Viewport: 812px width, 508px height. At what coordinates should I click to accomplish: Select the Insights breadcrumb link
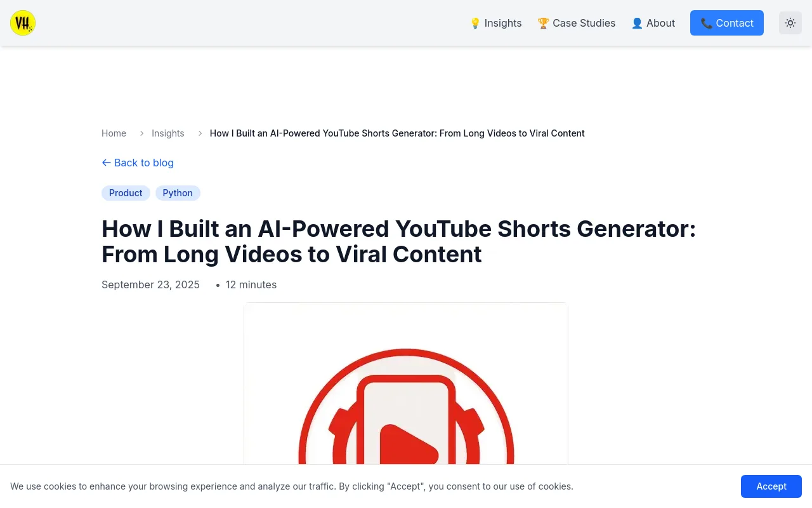168,133
